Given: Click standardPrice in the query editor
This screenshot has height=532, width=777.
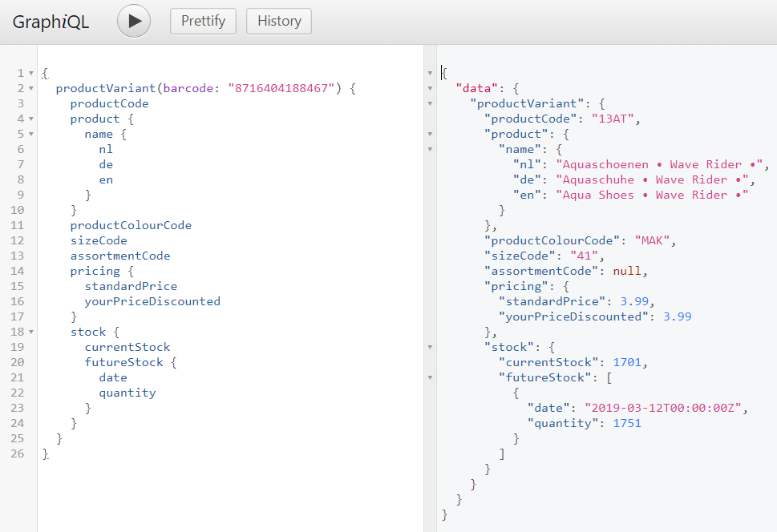Looking at the screenshot, I should pos(131,286).
